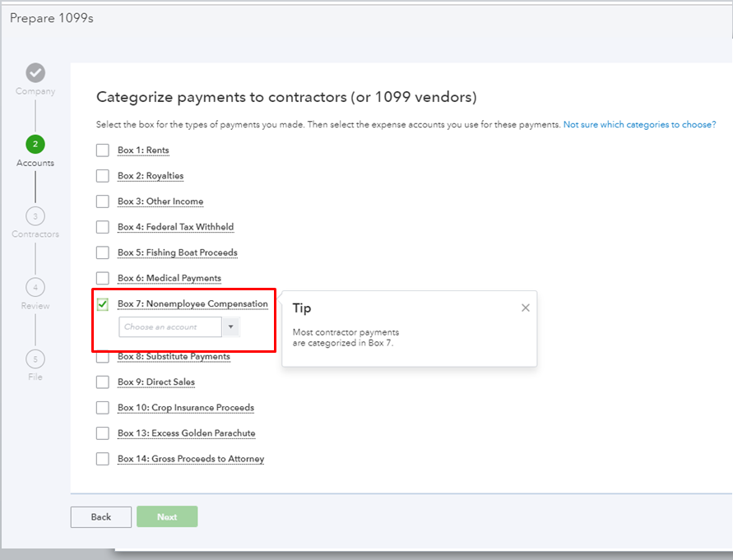Select the Accounts step 2 circle

[x=35, y=144]
